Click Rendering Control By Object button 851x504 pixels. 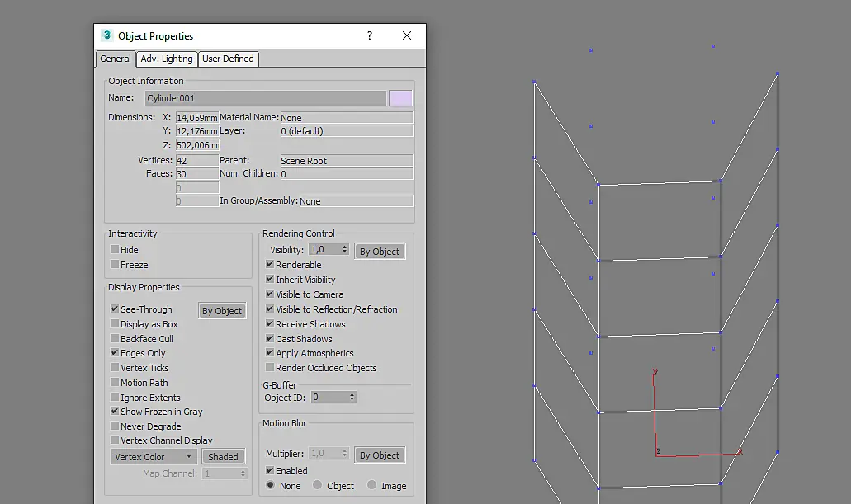point(380,252)
